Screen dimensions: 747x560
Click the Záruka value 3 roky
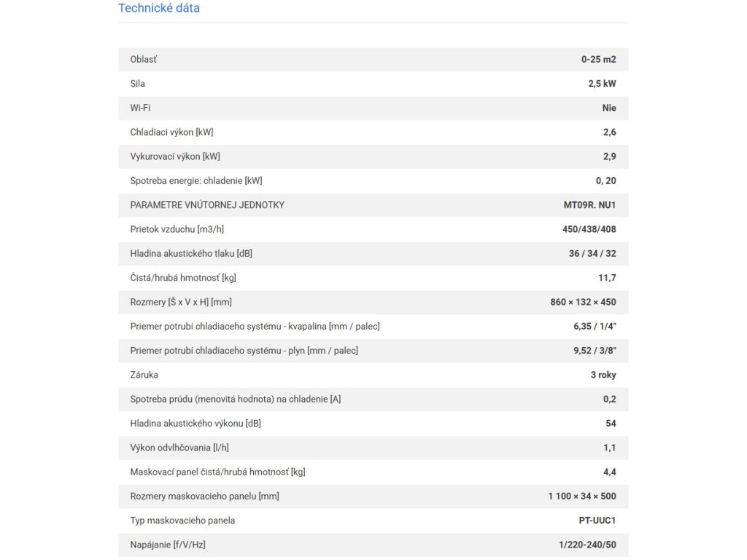(x=603, y=375)
